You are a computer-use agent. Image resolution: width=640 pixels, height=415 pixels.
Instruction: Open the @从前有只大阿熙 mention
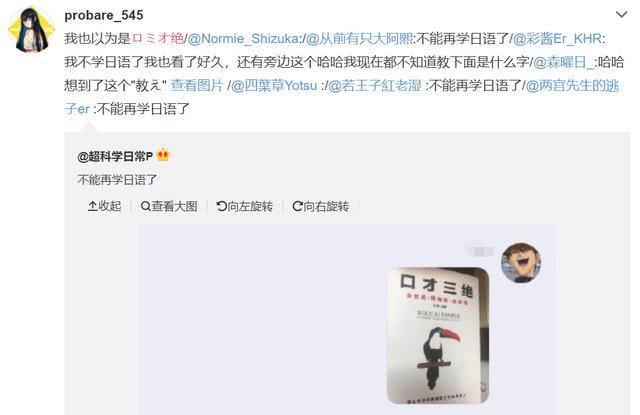(x=359, y=39)
